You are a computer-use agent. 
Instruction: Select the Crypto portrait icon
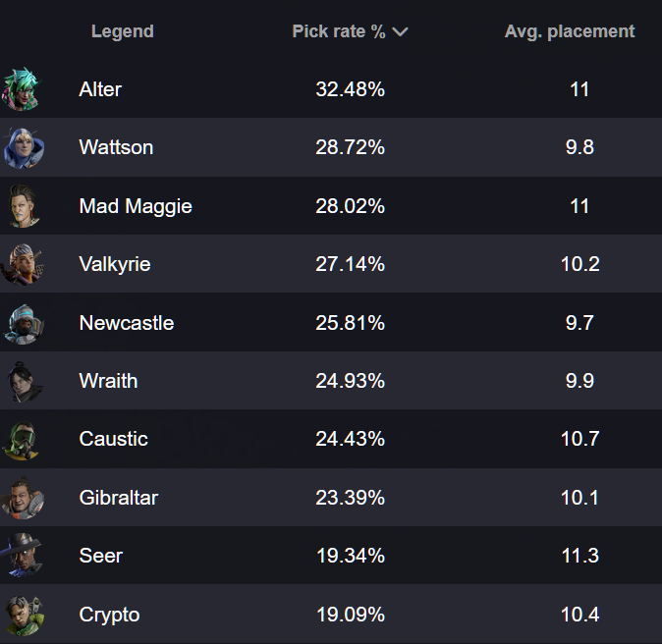pyautogui.click(x=21, y=615)
